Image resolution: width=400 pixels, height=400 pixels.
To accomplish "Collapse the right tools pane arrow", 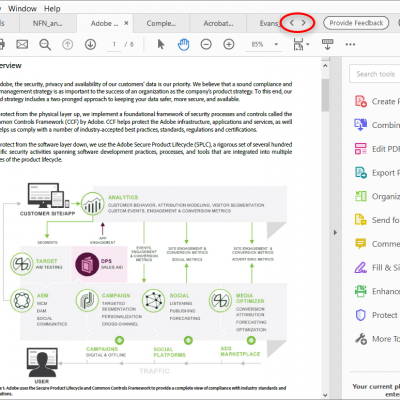I will tap(335, 233).
